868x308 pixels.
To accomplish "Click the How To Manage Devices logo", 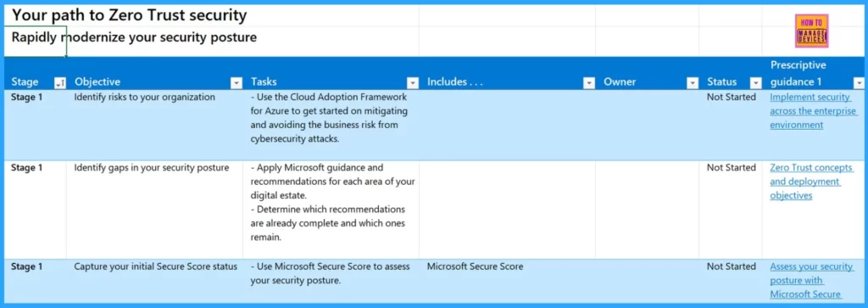I will [812, 31].
